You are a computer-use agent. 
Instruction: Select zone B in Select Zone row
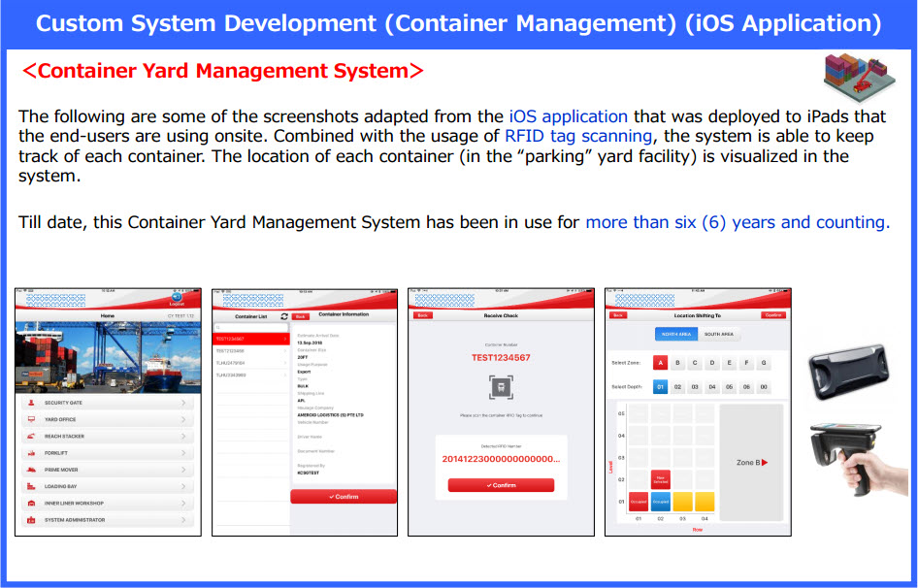coord(678,363)
